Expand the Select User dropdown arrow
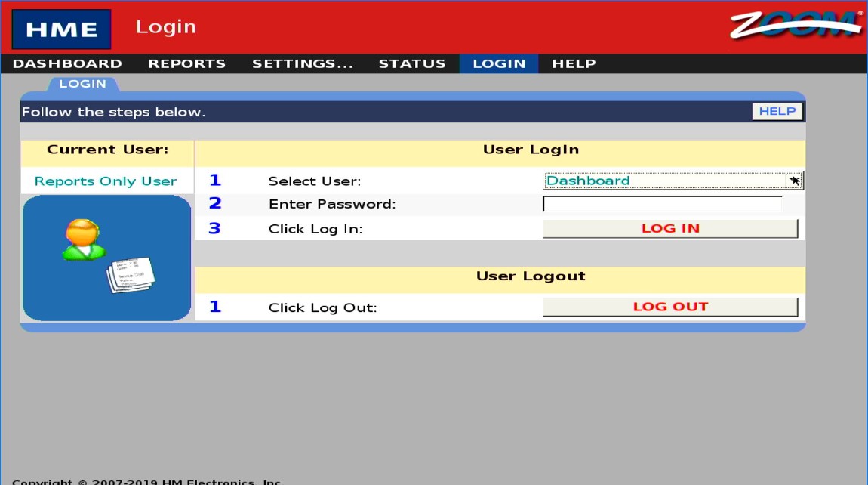 [794, 181]
